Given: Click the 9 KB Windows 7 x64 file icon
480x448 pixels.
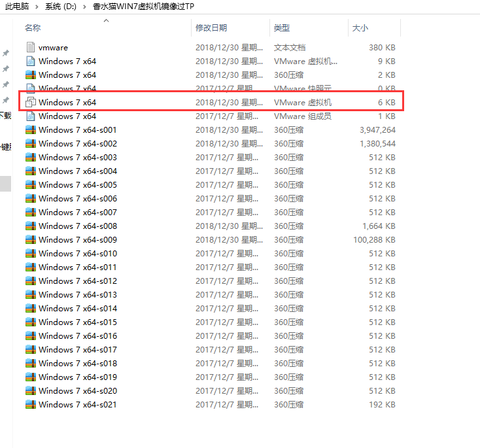Looking at the screenshot, I should (x=30, y=61).
